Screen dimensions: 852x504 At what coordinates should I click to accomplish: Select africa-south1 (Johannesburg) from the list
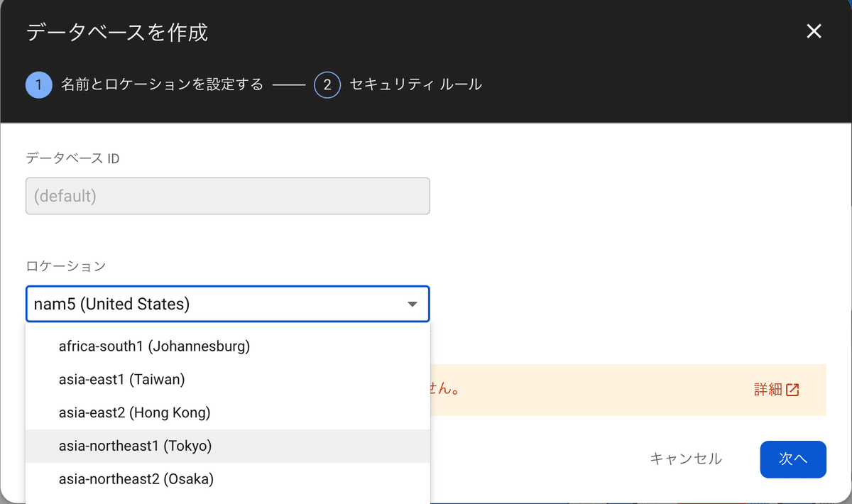(153, 346)
